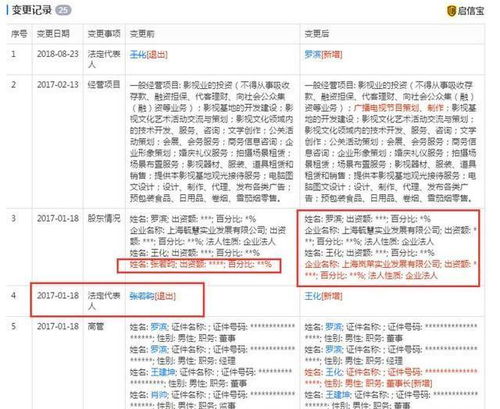Open the 罗滨[新增] link in row 1
The height and width of the screenshot is (409, 500).
[323, 54]
